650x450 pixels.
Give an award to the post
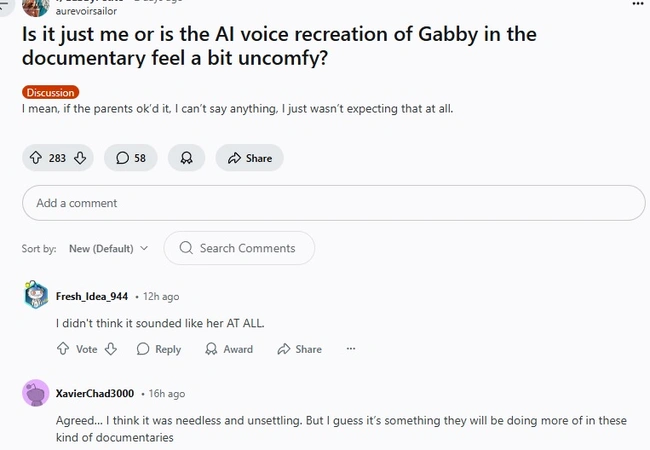click(x=186, y=158)
